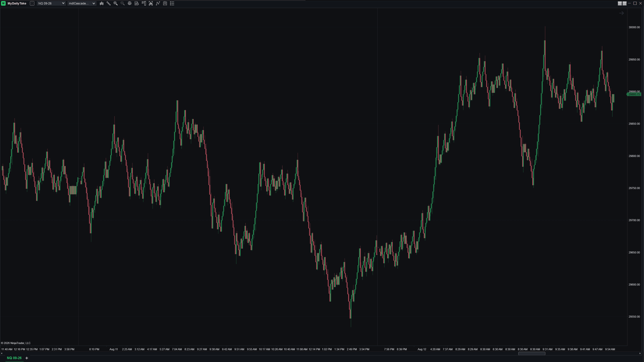Click the 29800.00 price axis label

pyautogui.click(x=634, y=156)
